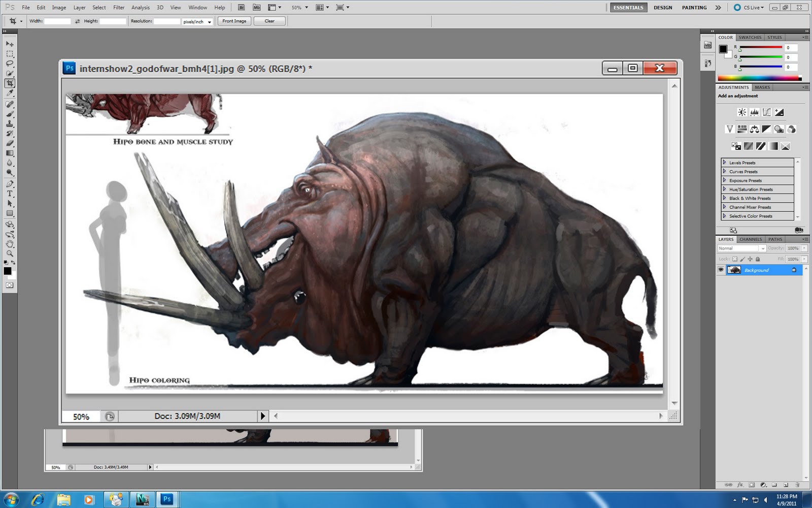Expand Levels Presets
Viewport: 812px width, 508px height.
click(724, 163)
